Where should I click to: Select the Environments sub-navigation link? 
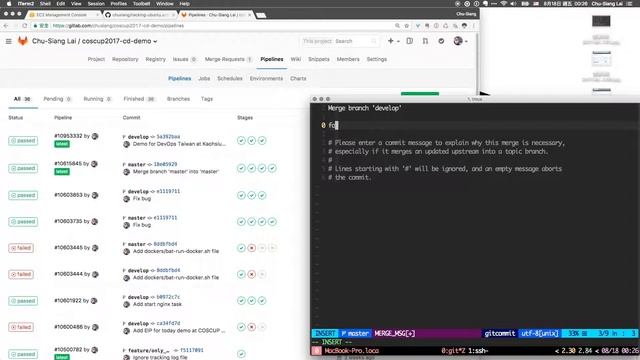266,78
